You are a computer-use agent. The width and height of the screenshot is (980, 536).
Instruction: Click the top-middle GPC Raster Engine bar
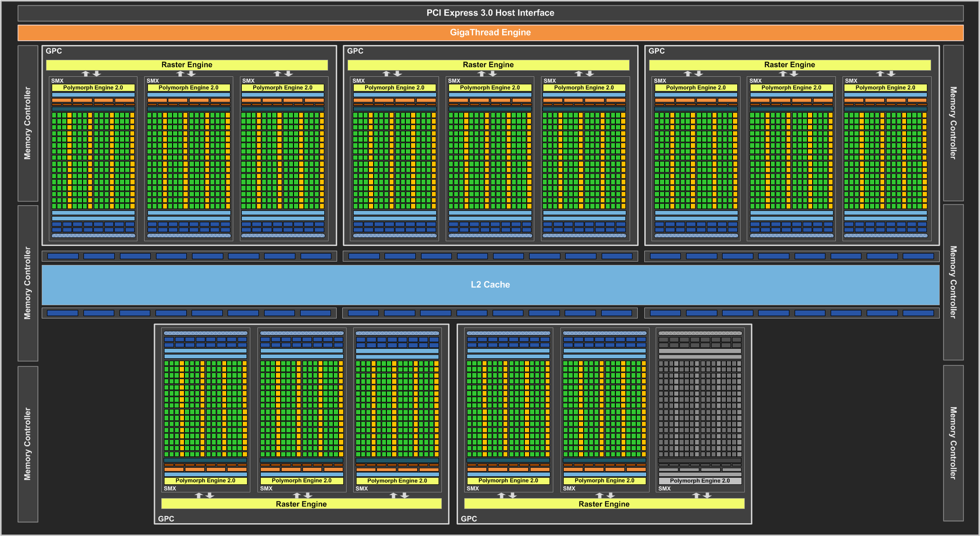pos(488,64)
